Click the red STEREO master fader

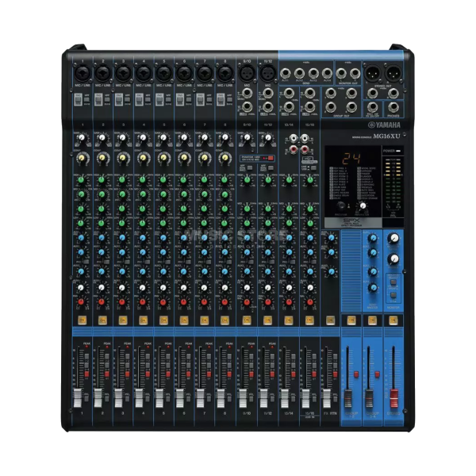coord(393,398)
